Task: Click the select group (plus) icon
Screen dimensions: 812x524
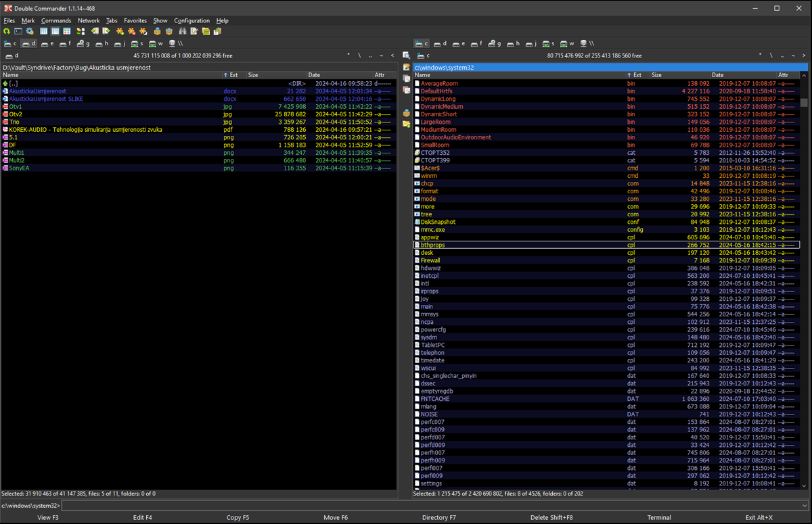Action: [120, 31]
